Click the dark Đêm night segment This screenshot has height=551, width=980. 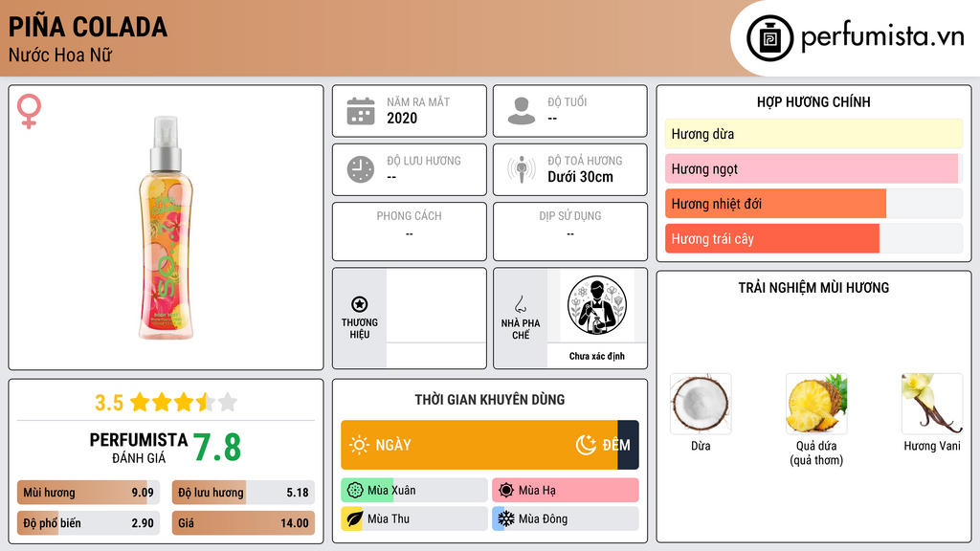click(x=628, y=445)
